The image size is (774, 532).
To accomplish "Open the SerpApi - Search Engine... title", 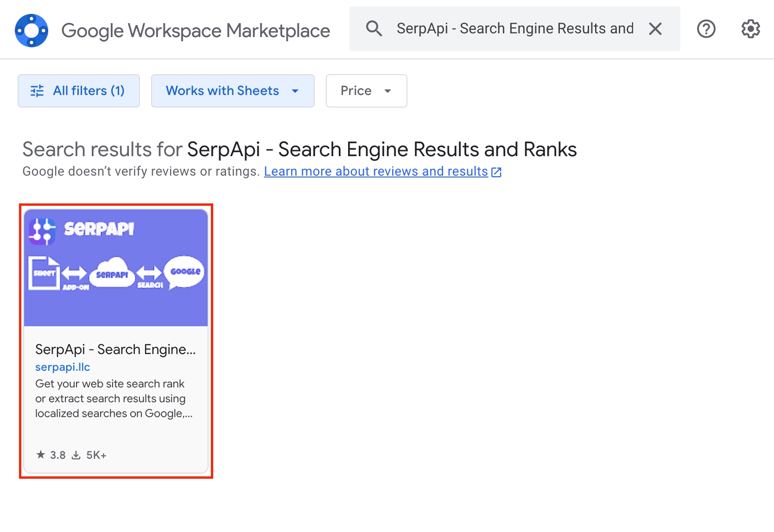I will [115, 349].
